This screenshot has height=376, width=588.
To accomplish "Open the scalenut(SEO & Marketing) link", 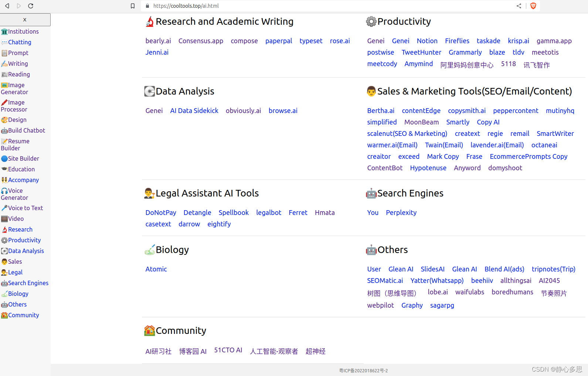I will click(407, 134).
